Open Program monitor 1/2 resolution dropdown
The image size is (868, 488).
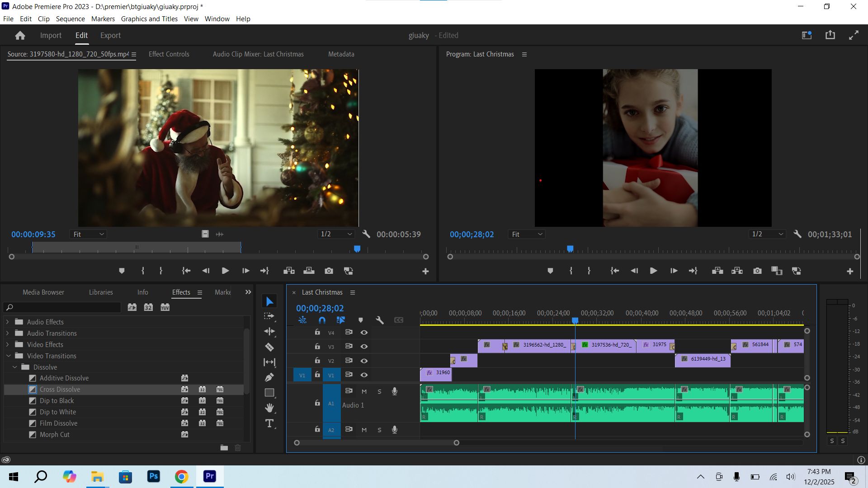pos(767,234)
